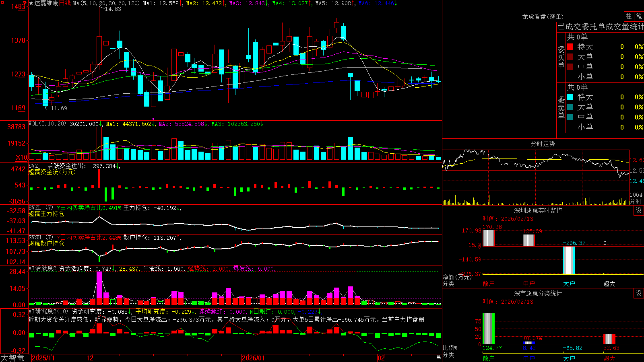Click the 2025/11 date on the time axis
644x362 pixels.
43,358
